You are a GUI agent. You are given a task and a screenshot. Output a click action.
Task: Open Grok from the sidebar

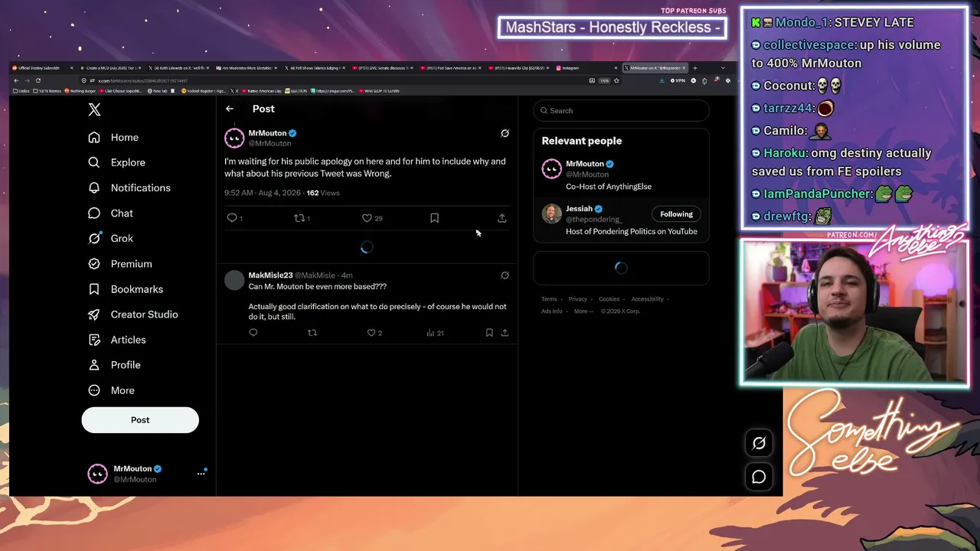click(x=110, y=238)
